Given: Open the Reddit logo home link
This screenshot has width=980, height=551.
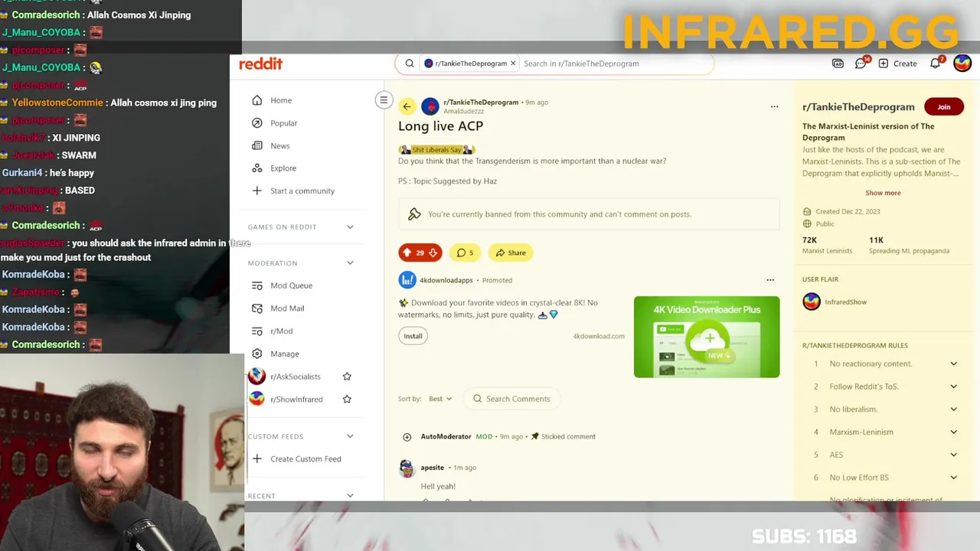Looking at the screenshot, I should [x=260, y=64].
